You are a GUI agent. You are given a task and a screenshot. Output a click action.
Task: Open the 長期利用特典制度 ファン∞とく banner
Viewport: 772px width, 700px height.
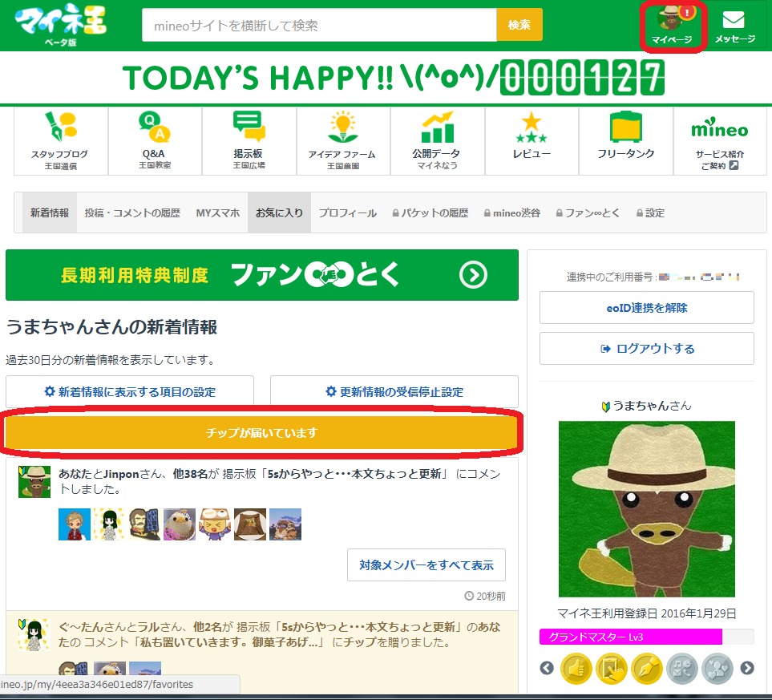click(x=262, y=275)
